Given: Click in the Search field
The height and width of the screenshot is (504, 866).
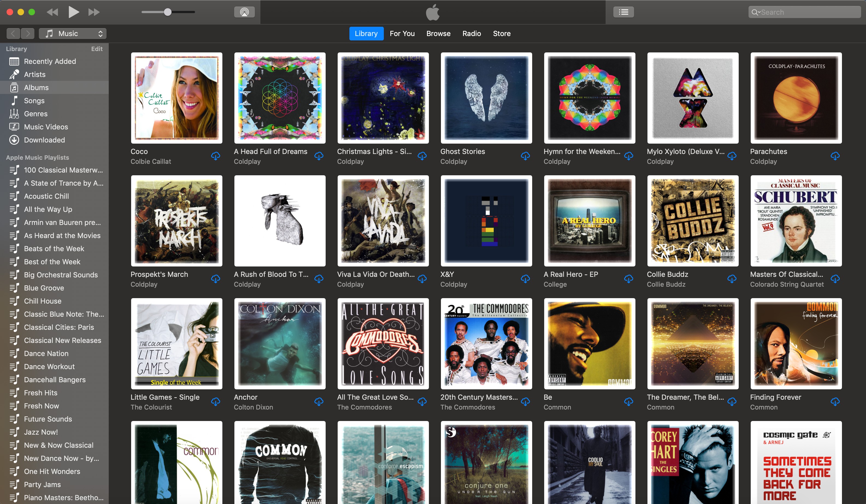Looking at the screenshot, I should [x=804, y=12].
